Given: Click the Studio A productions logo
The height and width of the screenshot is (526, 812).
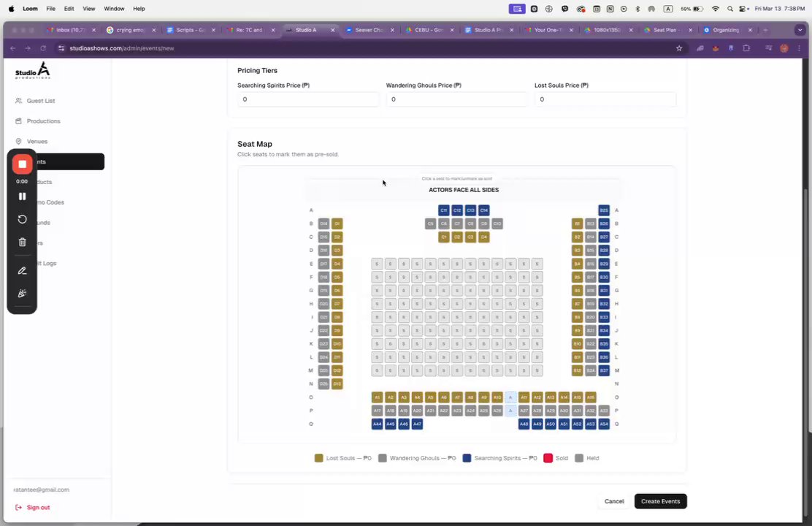Looking at the screenshot, I should (33, 70).
